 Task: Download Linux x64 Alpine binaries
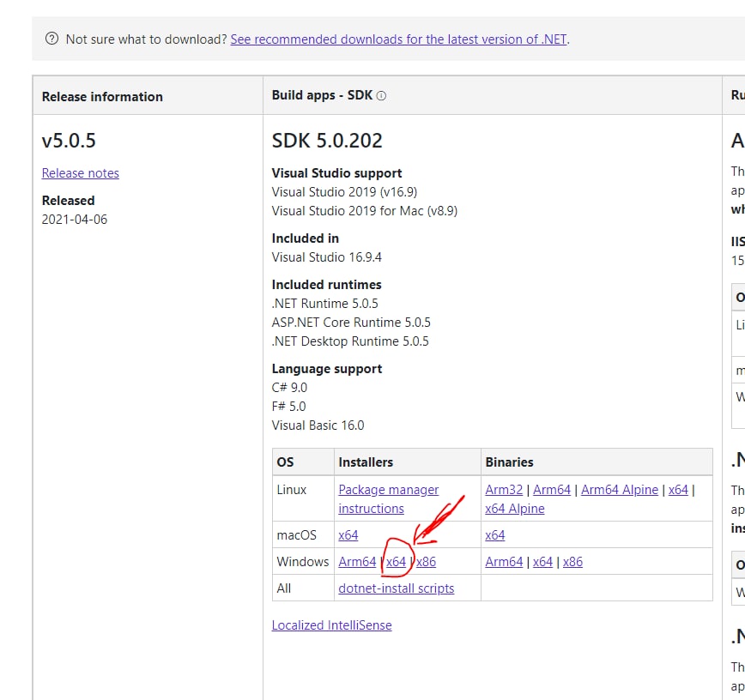(515, 509)
